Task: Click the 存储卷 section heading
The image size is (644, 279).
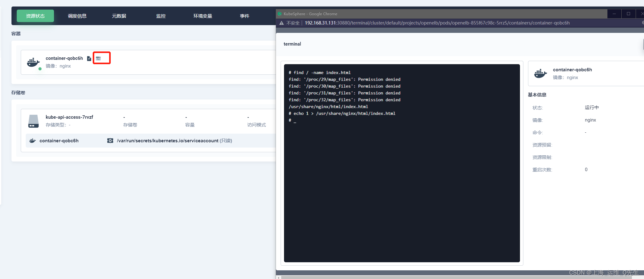Action: [x=18, y=93]
